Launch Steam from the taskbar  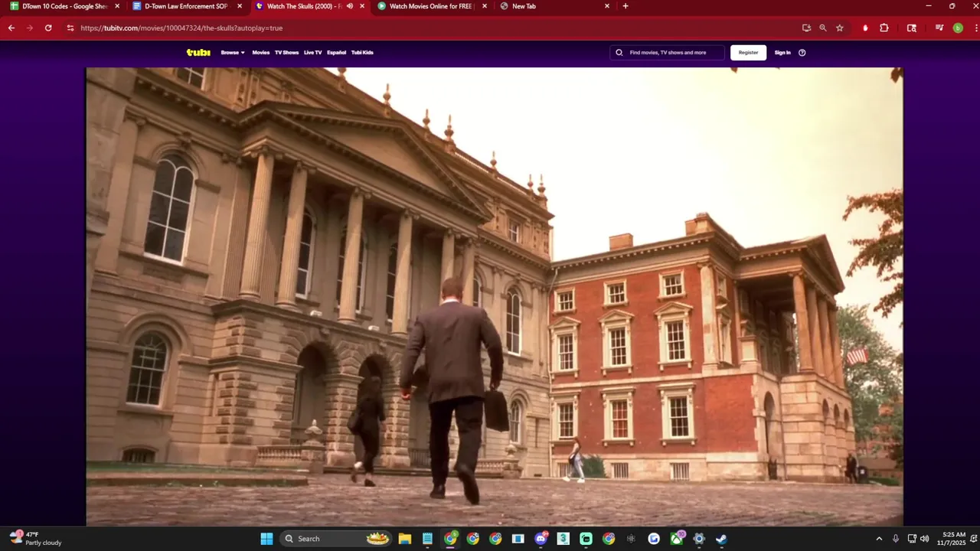[x=721, y=539]
